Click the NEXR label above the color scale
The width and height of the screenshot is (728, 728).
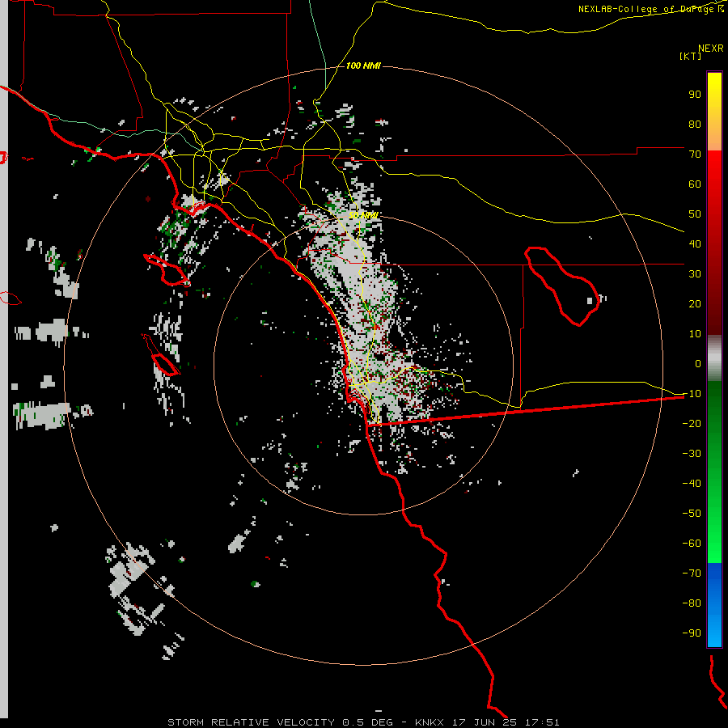pos(711,49)
